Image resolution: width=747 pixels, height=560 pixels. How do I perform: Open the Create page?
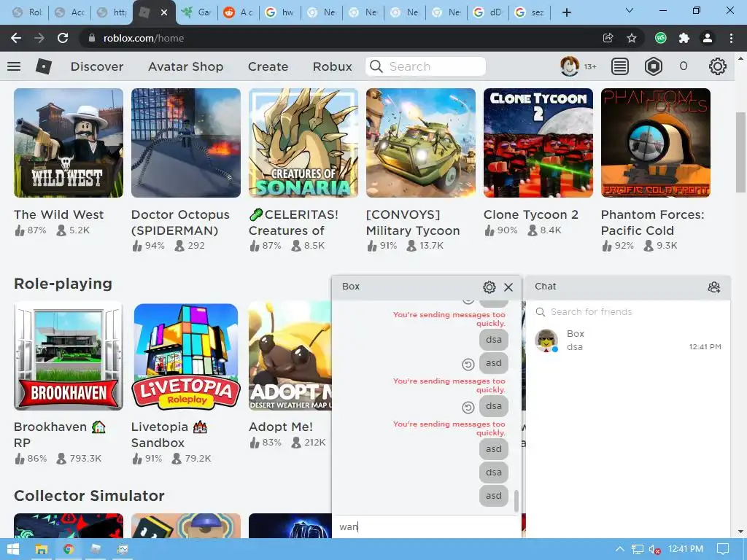point(268,66)
